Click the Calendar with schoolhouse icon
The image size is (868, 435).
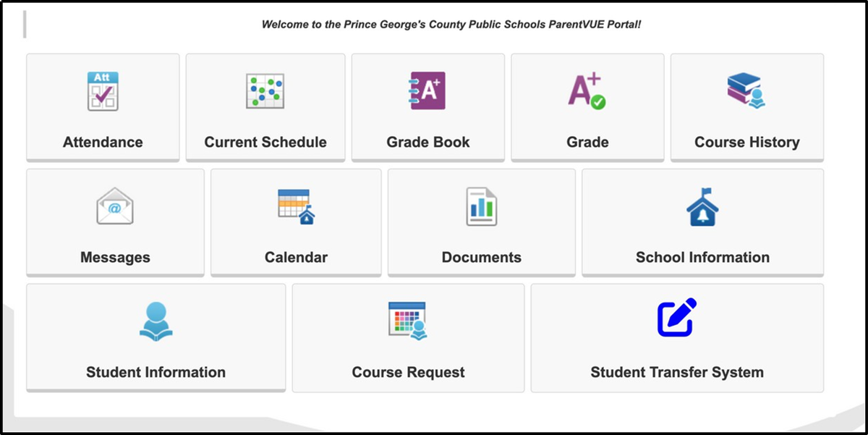tap(295, 206)
